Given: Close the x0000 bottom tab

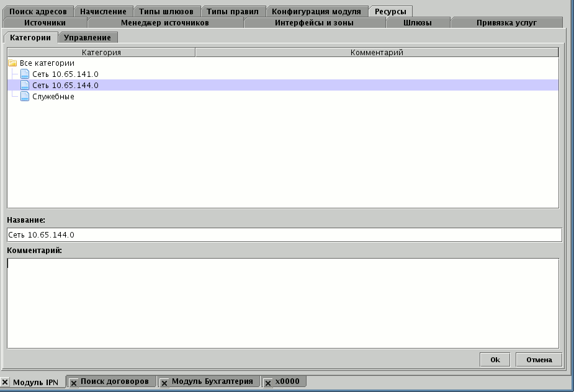Looking at the screenshot, I should 268,383.
